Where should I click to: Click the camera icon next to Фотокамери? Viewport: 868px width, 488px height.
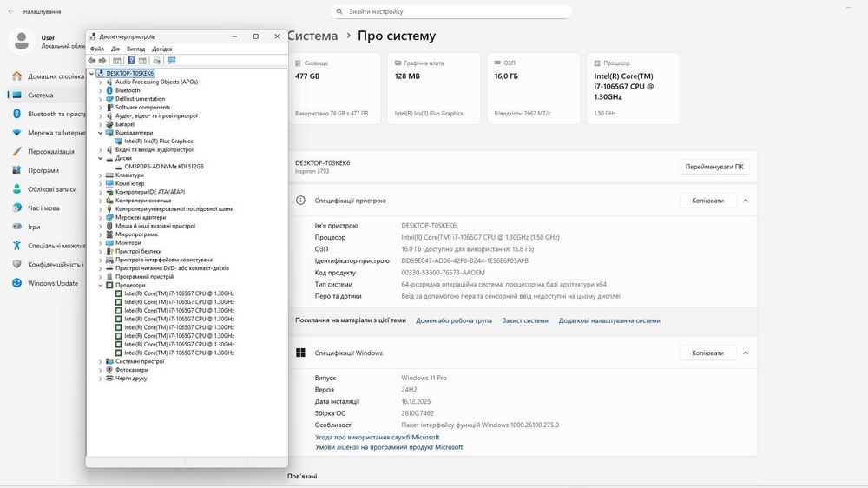[x=109, y=370]
